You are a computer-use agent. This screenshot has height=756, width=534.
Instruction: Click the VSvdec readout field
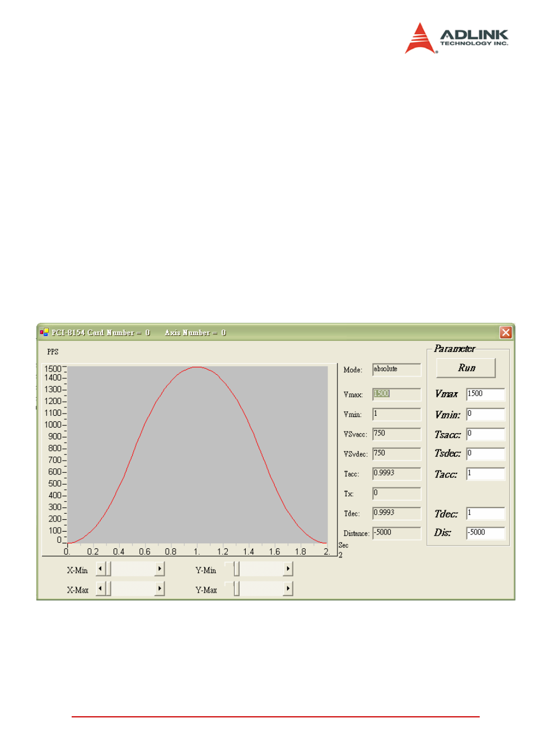(x=396, y=454)
